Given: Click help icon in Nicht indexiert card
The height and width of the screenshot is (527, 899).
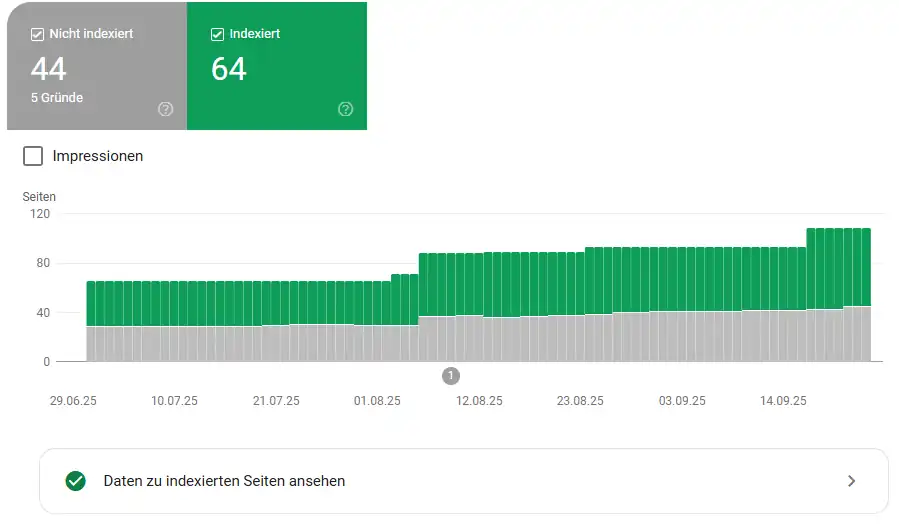Looking at the screenshot, I should coord(166,109).
